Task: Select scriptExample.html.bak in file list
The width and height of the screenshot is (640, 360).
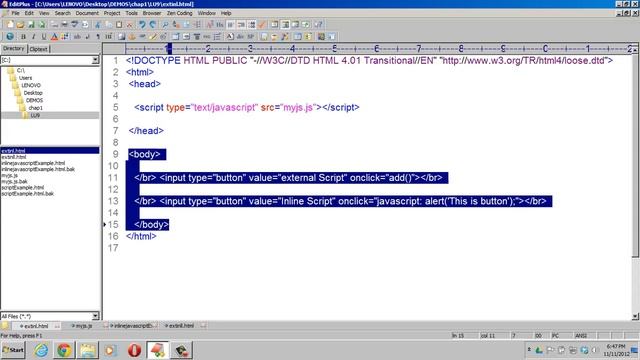Action: (27, 193)
